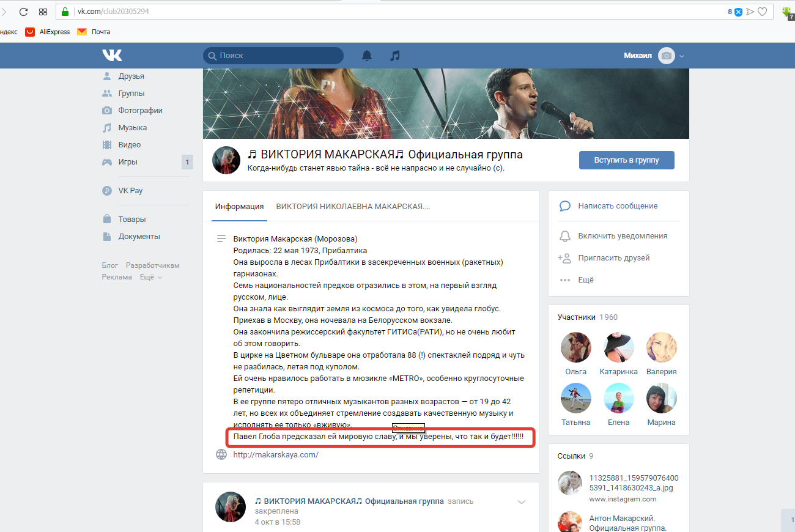Select the Информация tab
Viewport: 795px width, 532px height.
[239, 206]
